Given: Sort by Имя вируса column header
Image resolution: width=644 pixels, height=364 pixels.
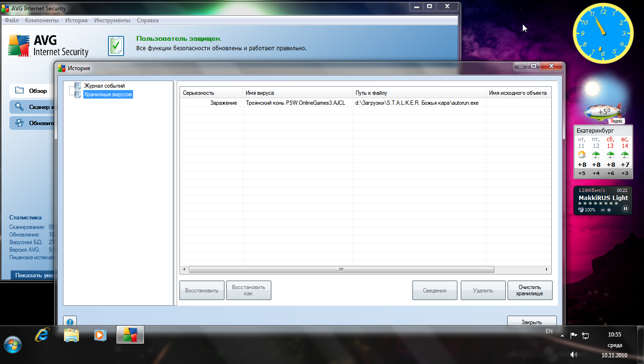Looking at the screenshot, I should click(x=298, y=93).
